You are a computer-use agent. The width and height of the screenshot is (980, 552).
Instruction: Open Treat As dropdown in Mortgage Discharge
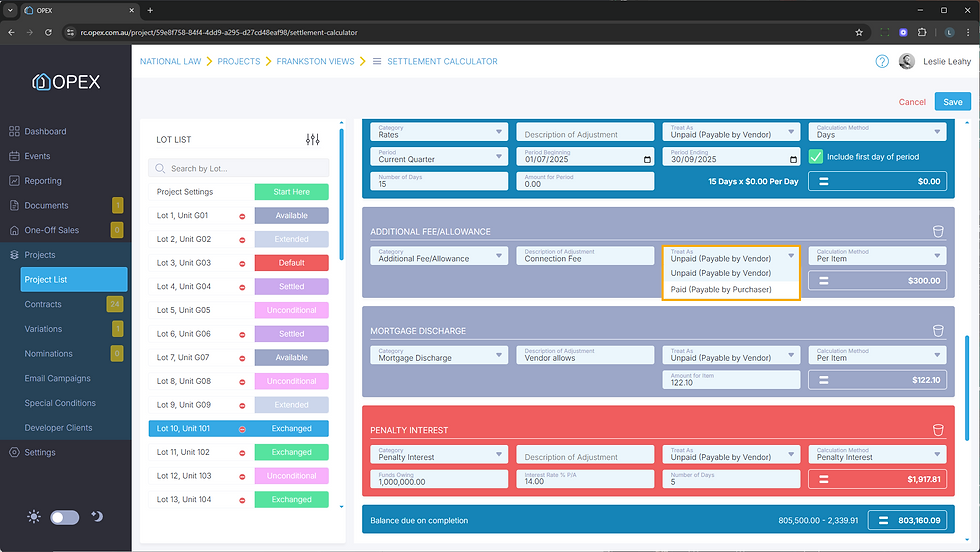(x=731, y=355)
